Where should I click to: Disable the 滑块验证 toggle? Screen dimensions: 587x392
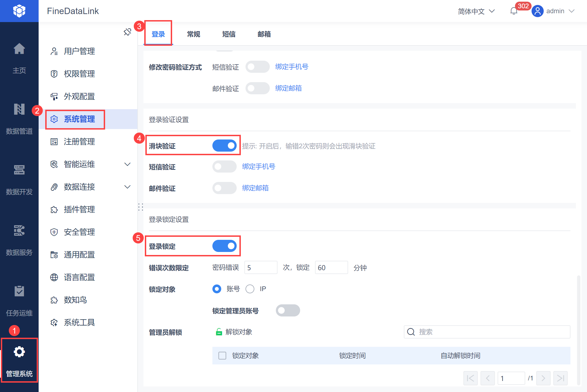[225, 146]
